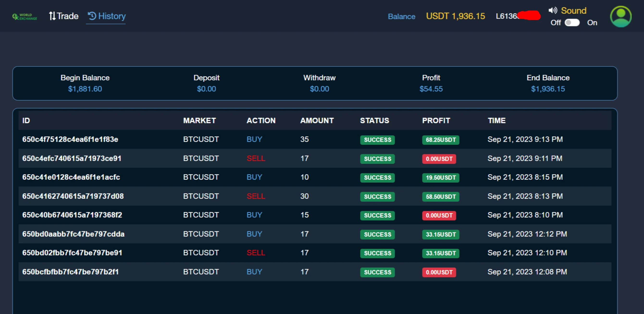The height and width of the screenshot is (314, 644).
Task: Toggle the Sound Off/On switch
Action: 572,23
